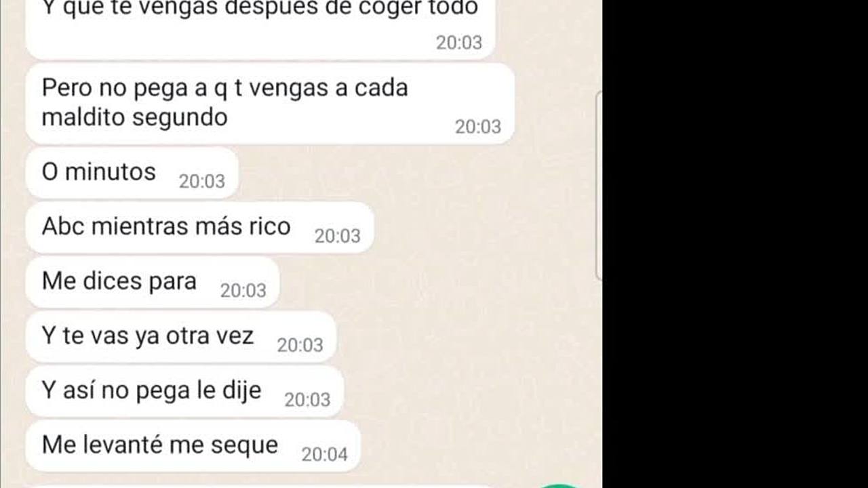Click the timestamp next to 'Me dices para'
This screenshot has height=488, width=868.
[x=243, y=290]
